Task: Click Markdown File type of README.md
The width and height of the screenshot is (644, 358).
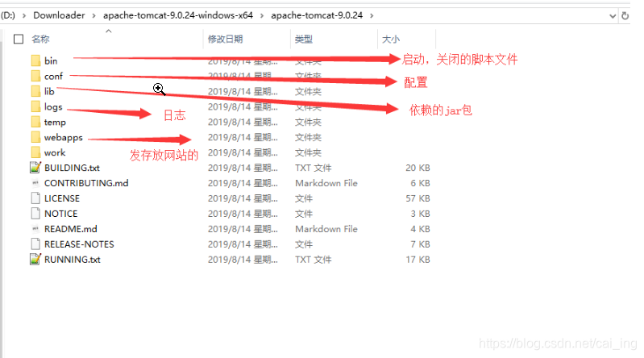Action: 326,229
